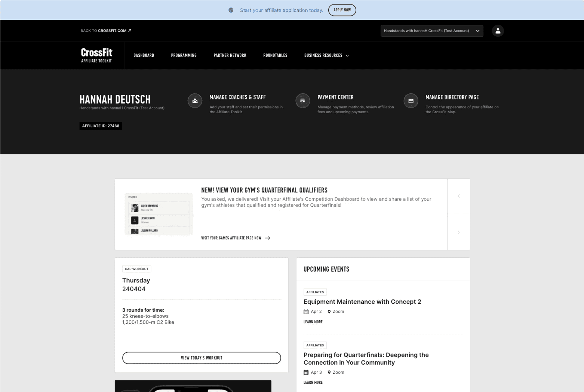Click the arrow after Visit Your Games Affiliate Page
This screenshot has height=392, width=584.
[x=267, y=238]
